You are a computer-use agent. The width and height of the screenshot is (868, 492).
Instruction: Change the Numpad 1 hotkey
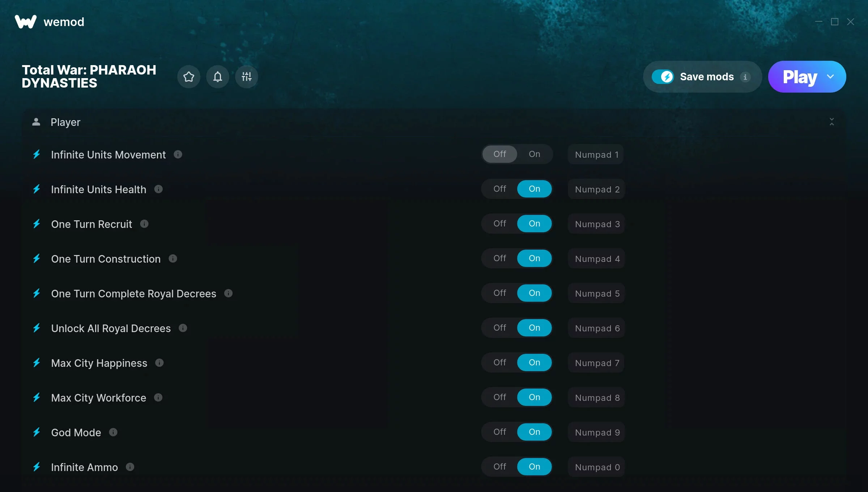pyautogui.click(x=596, y=154)
